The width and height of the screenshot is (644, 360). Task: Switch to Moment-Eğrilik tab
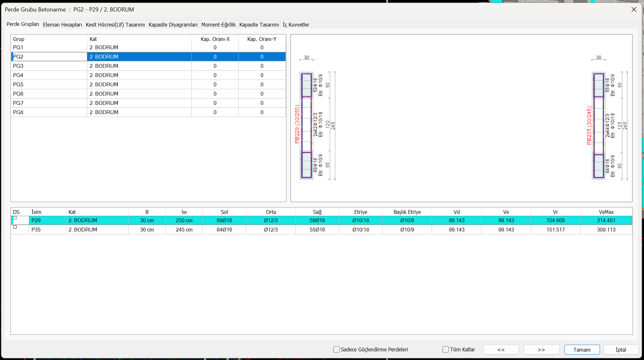(218, 25)
